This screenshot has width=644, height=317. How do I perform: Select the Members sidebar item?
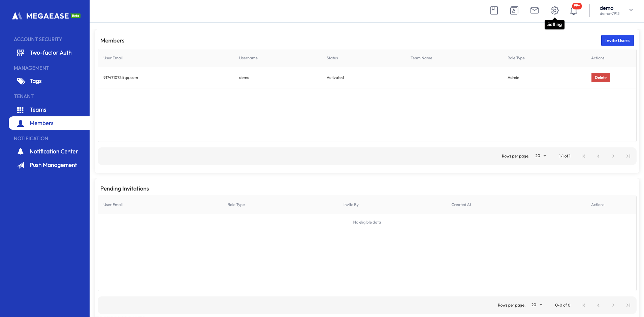point(41,123)
